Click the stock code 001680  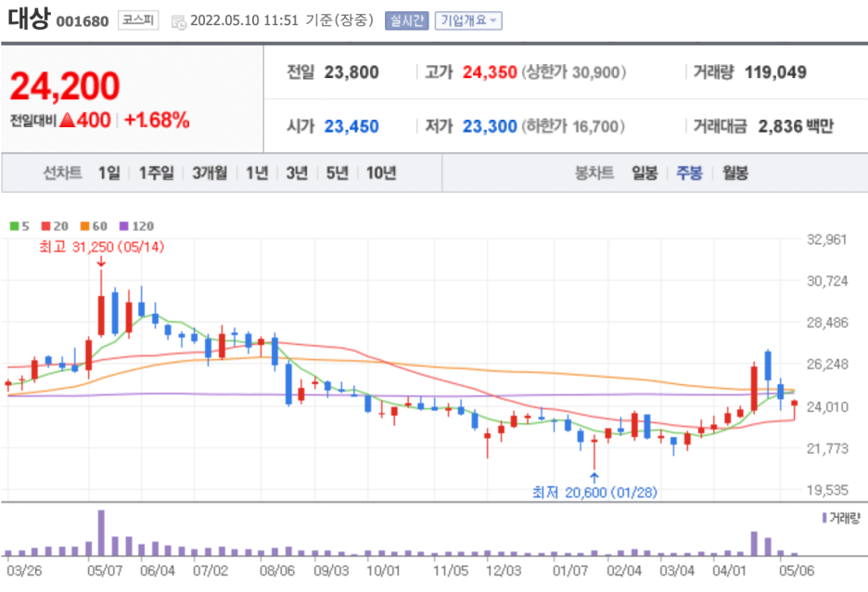click(x=83, y=21)
